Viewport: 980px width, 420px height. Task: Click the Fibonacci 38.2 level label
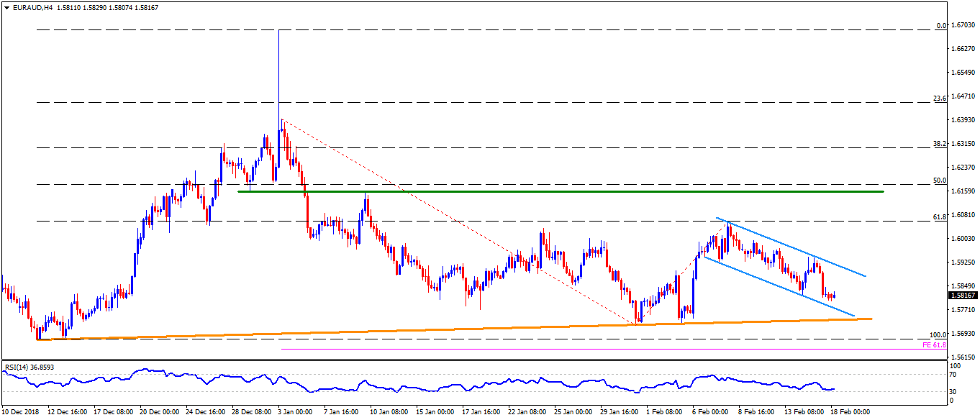[x=939, y=143]
